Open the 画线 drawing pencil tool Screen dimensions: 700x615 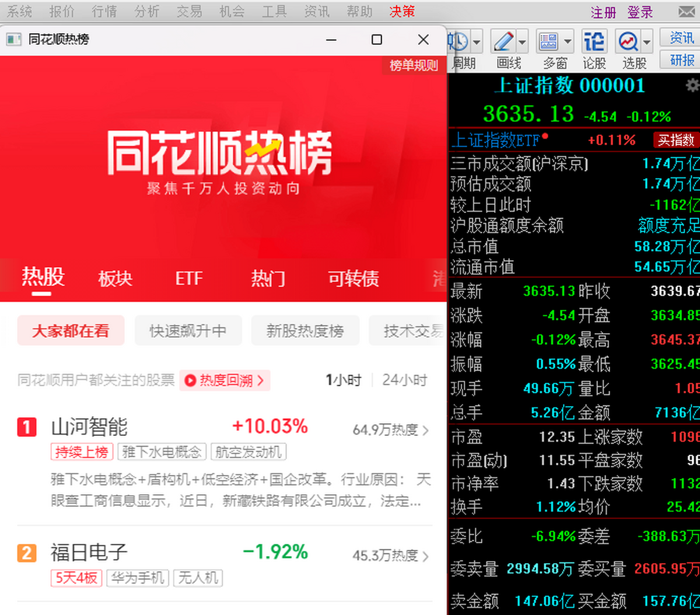[x=504, y=42]
